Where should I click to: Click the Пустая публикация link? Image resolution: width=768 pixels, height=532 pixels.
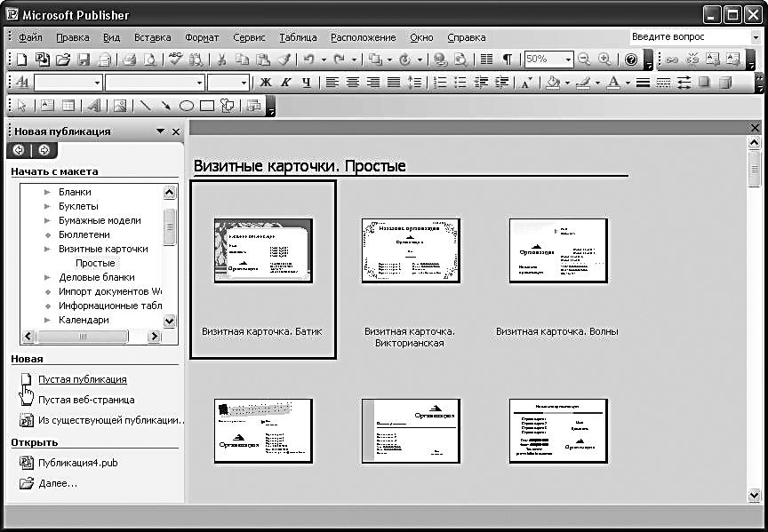click(82, 379)
